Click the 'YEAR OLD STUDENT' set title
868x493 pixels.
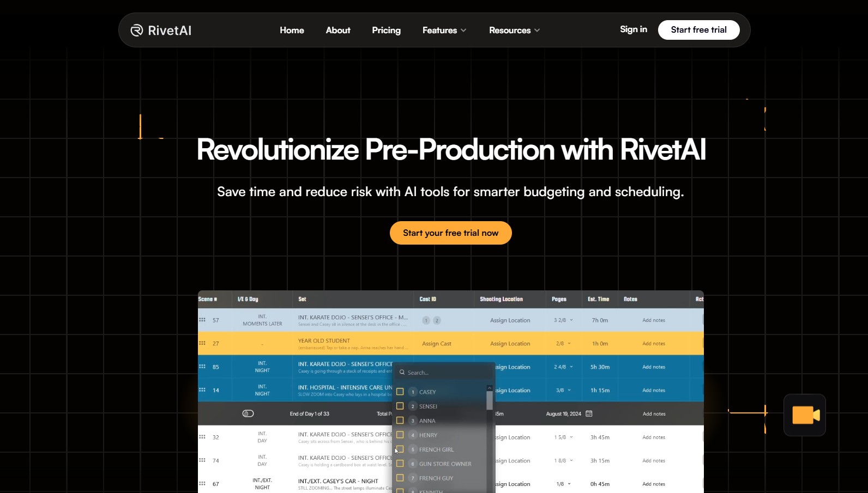coord(324,340)
